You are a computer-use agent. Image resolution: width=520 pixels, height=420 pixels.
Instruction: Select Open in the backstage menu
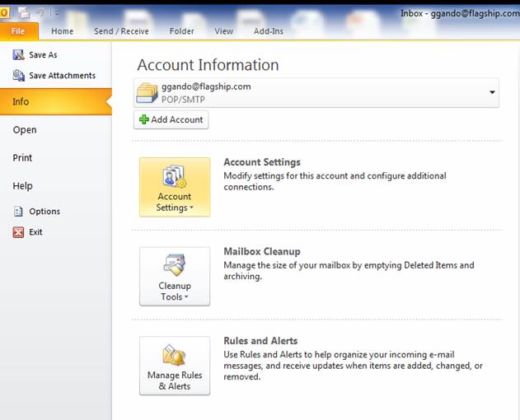(x=25, y=129)
